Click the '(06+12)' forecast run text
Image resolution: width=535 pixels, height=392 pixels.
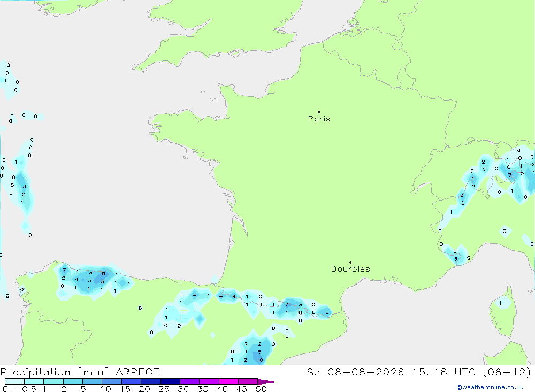[x=507, y=372]
